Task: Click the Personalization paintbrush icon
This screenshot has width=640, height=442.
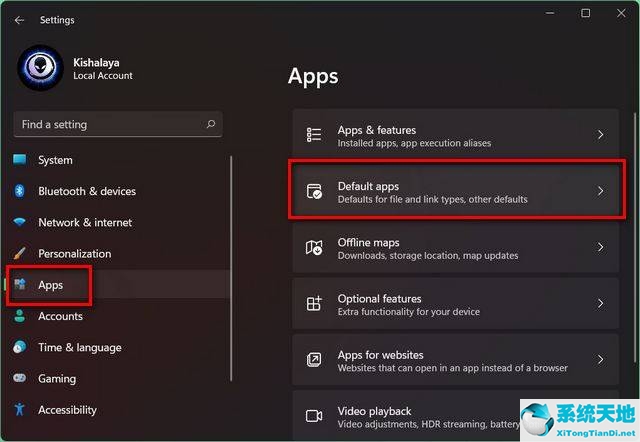Action: (20, 254)
